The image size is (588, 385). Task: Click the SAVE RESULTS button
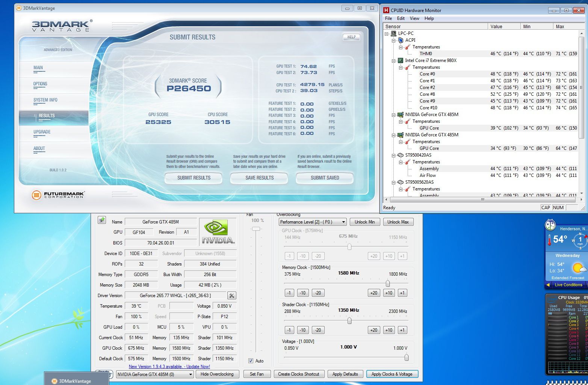coord(259,178)
